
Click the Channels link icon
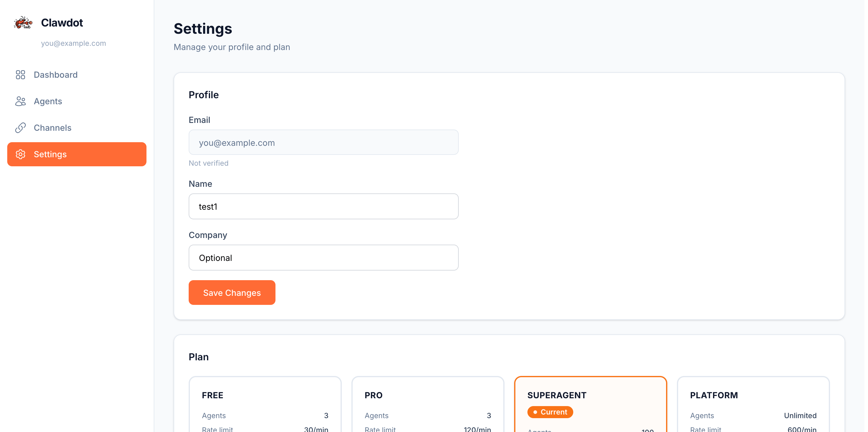tap(20, 128)
